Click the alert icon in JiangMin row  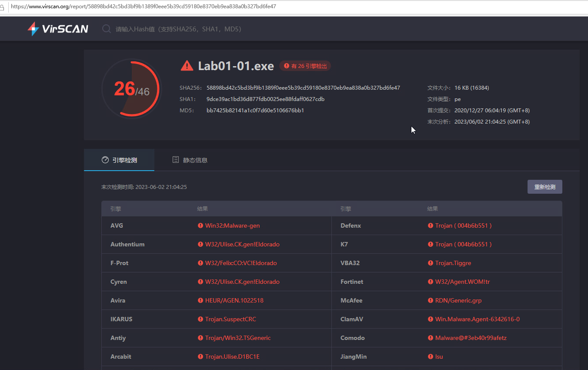point(431,357)
